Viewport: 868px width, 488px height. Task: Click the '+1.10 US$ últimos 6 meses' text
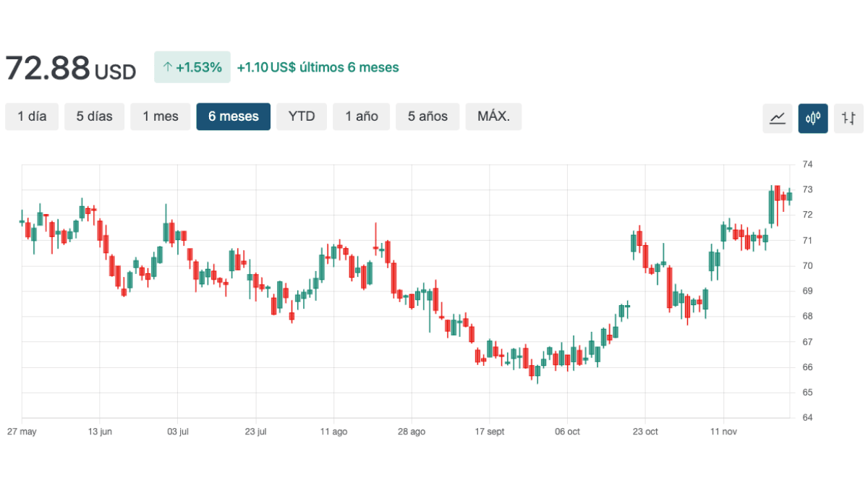tap(318, 67)
